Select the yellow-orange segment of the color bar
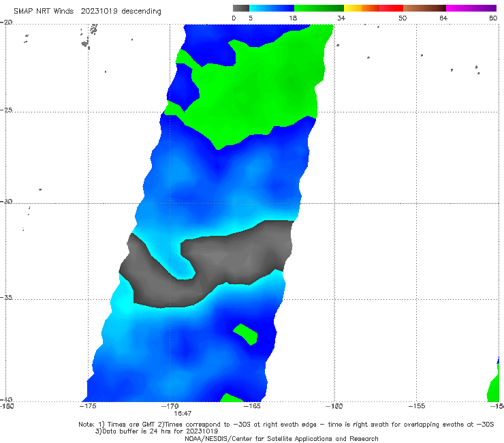This screenshot has height=443, width=504. pos(361,8)
